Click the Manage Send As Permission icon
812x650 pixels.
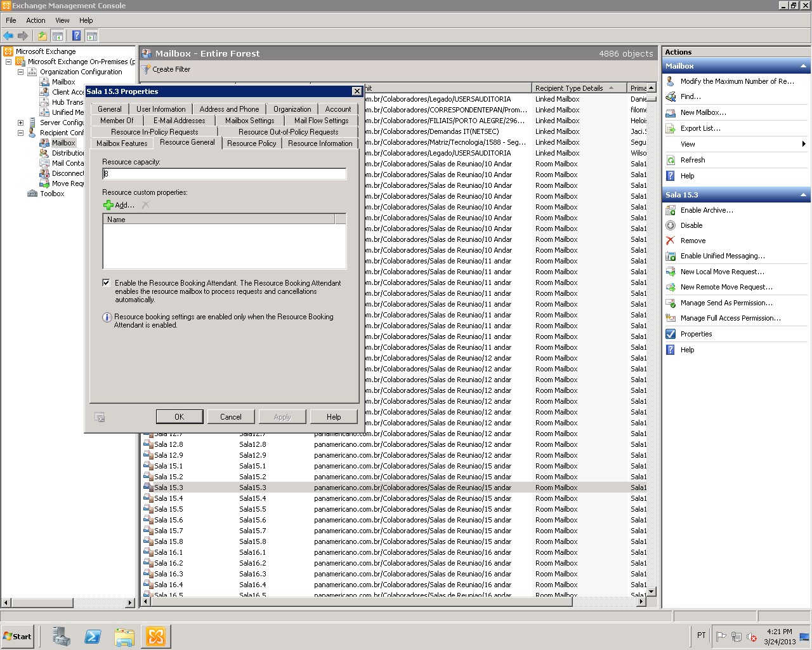tap(671, 303)
